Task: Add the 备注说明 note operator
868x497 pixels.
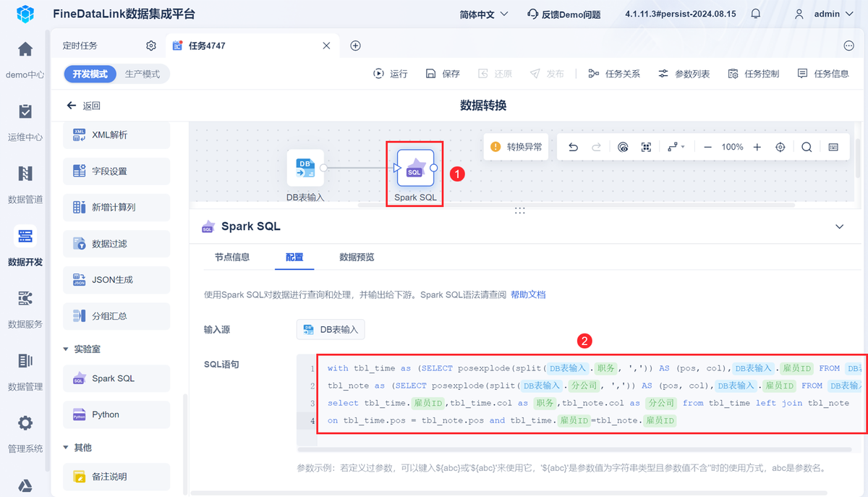Action: (x=116, y=477)
